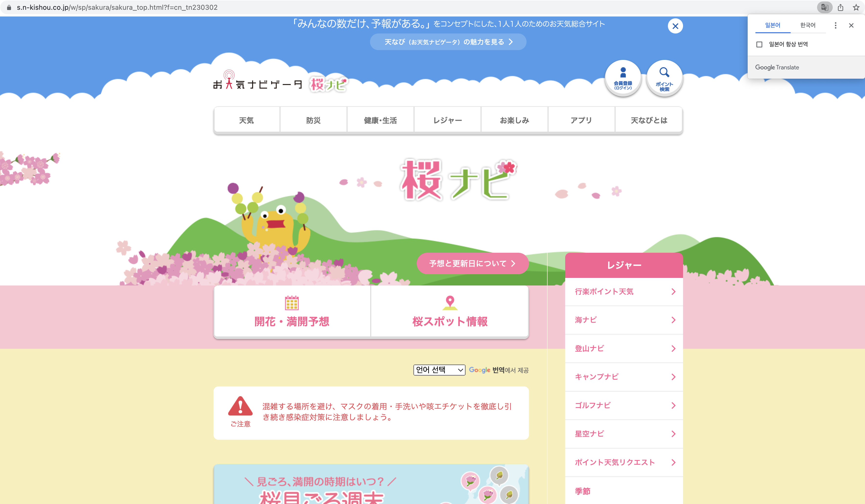The height and width of the screenshot is (504, 865).
Task: Open 星空ナビ link in sidebar
Action: coord(589,434)
